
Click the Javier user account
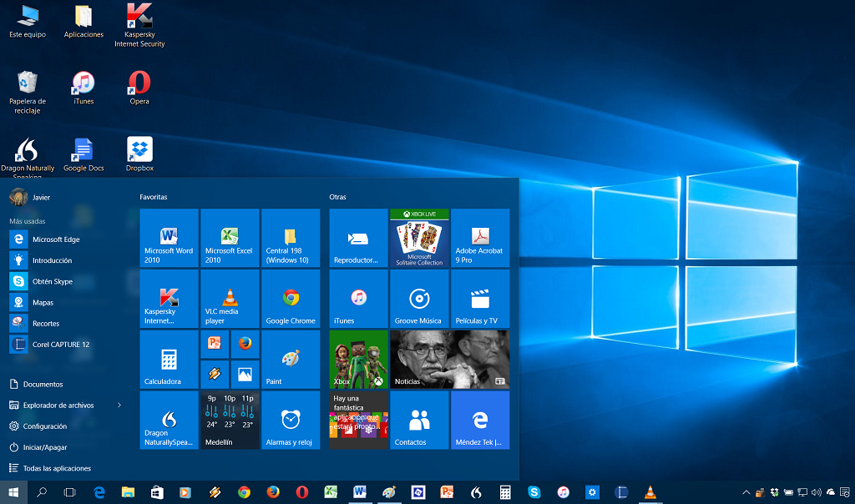tap(30, 197)
